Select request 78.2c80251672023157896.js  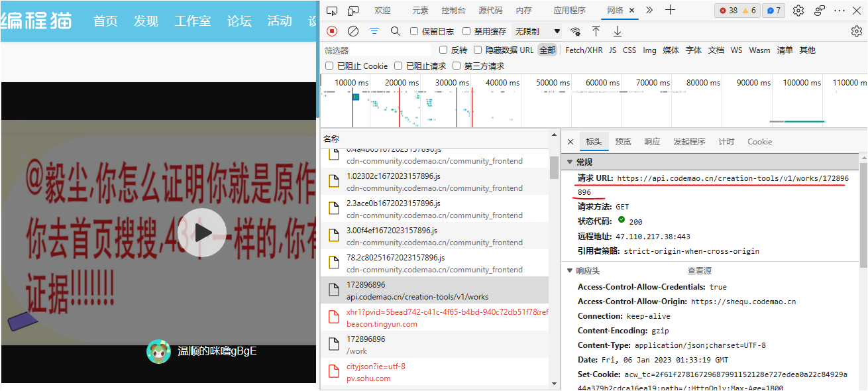pyautogui.click(x=435, y=263)
